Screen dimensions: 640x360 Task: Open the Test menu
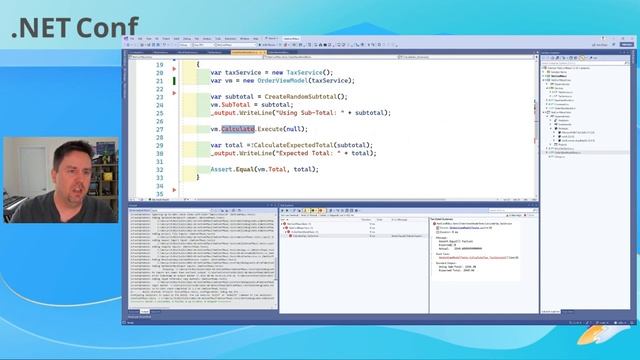(x=197, y=39)
